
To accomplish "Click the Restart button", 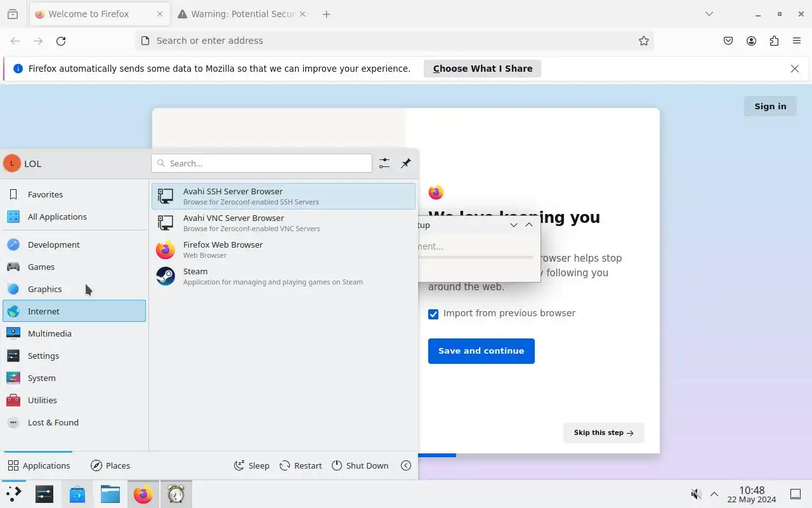I will [x=301, y=465].
